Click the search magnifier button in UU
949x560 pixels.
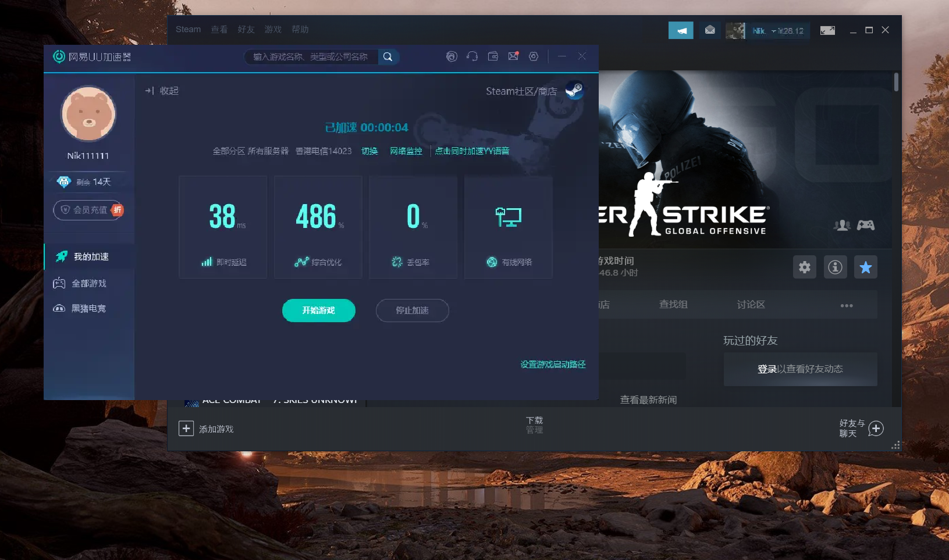tap(388, 57)
